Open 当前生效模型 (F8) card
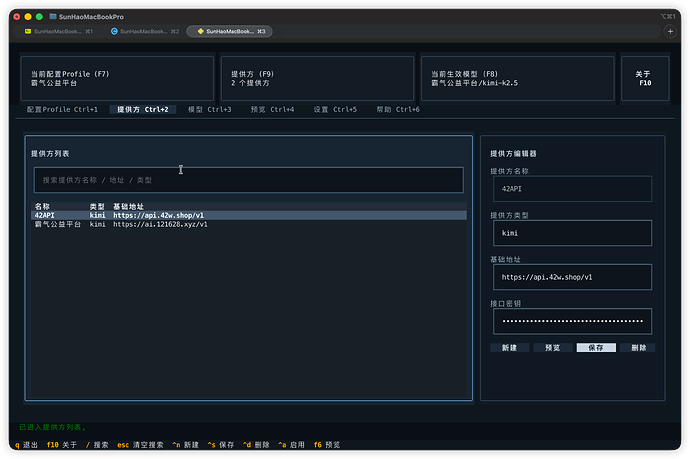 pos(518,78)
